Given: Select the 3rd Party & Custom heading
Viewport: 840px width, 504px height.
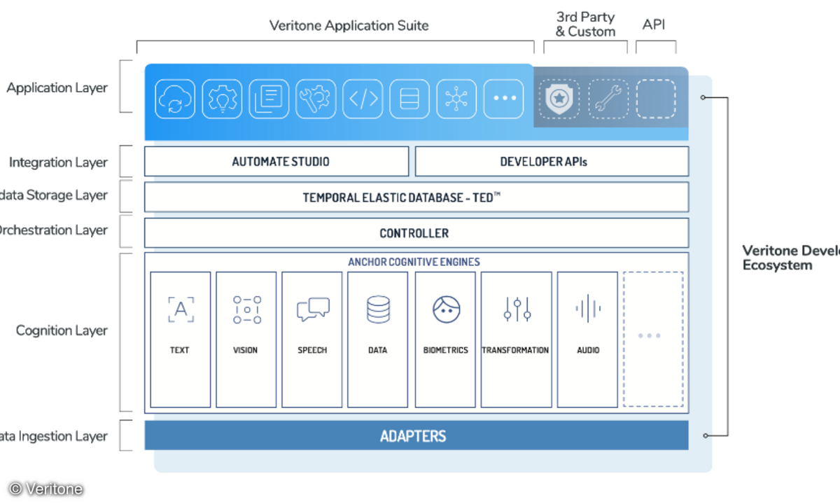Looking at the screenshot, I should 585,24.
